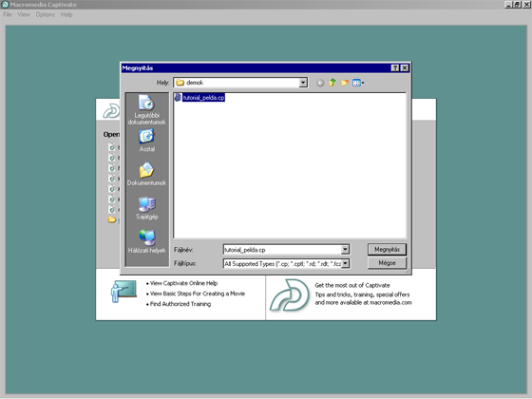Screen dimensions: 532x399
Task: Click the Mégse cancel button
Action: click(x=387, y=263)
